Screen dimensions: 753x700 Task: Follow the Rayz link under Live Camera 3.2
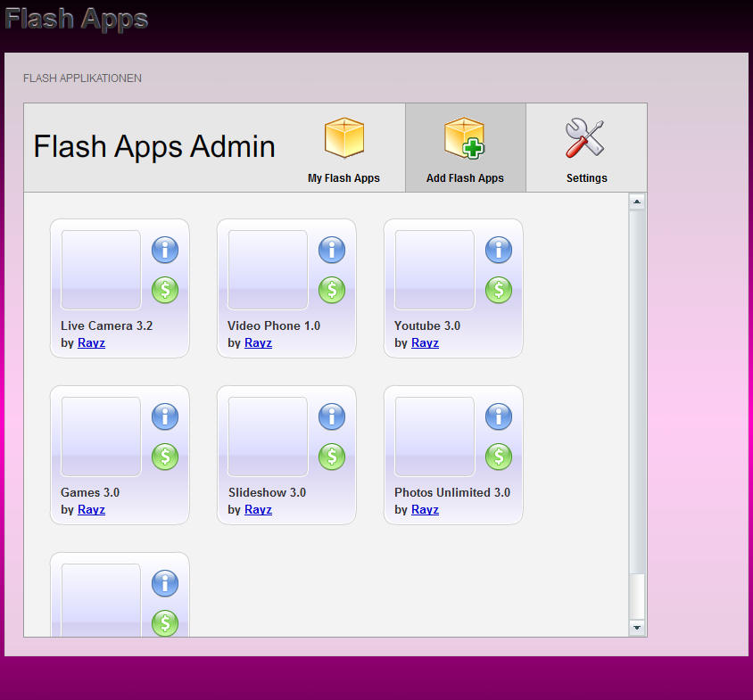coord(91,343)
